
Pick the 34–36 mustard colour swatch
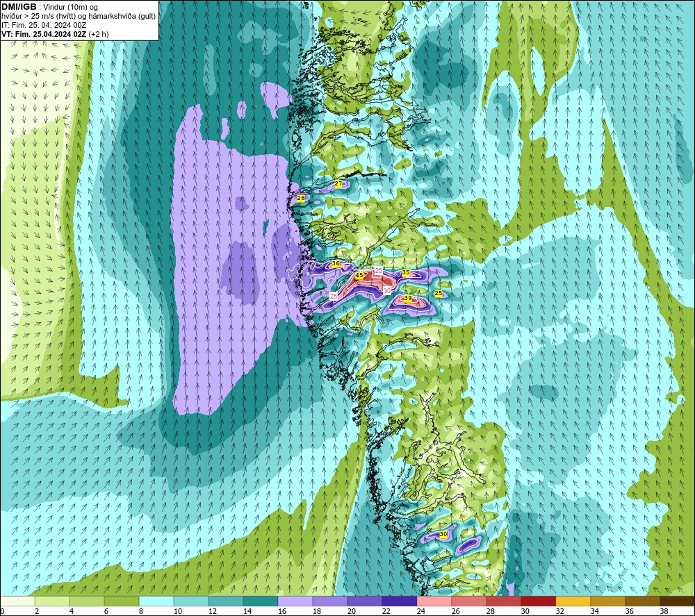coord(607,601)
